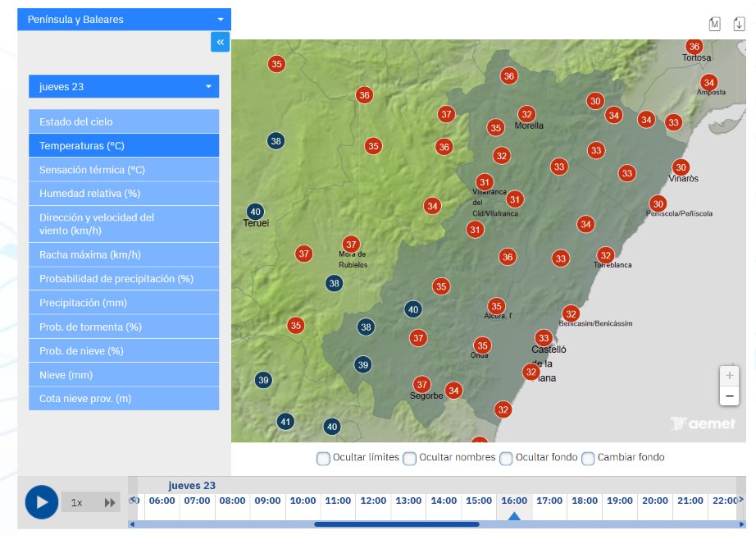Select the 18:00 hour on timeline
The width and height of the screenshot is (756, 535).
point(585,501)
